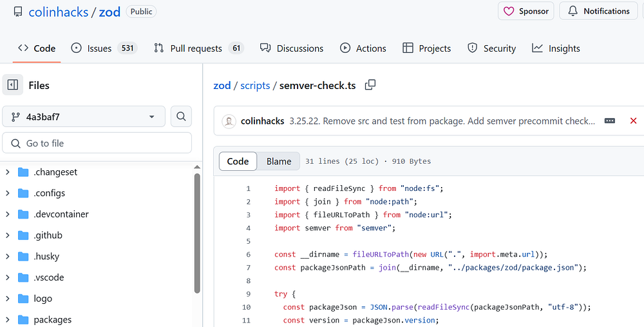Select the .changeset folder name

55,172
